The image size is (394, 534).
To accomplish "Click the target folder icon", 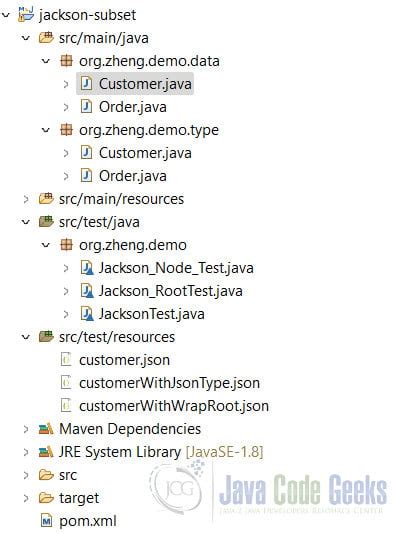I will (x=46, y=498).
